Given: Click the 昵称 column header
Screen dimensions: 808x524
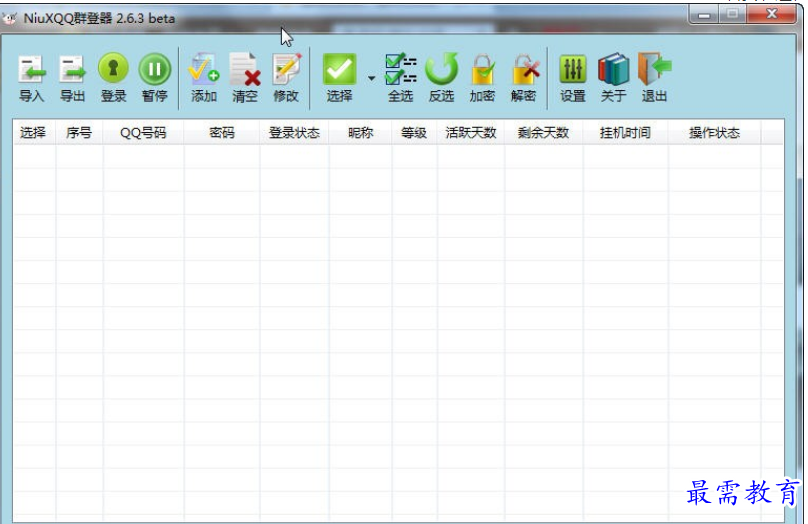Looking at the screenshot, I should point(360,133).
